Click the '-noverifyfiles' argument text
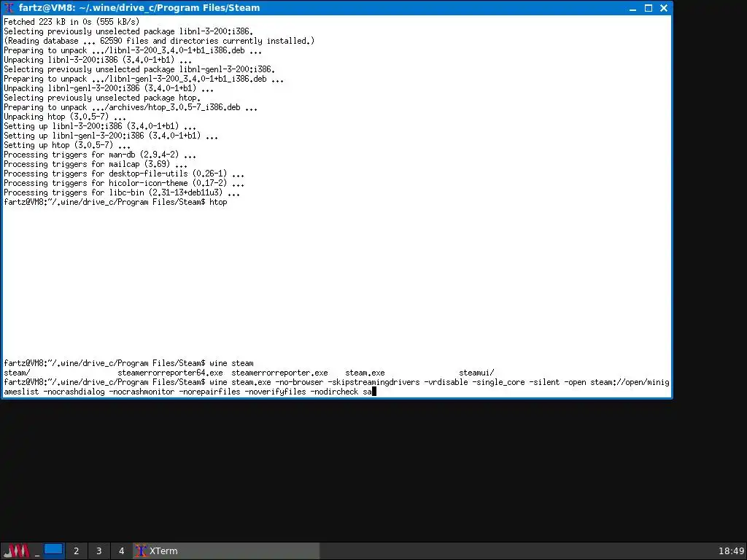The height and width of the screenshot is (560, 747). 275,392
